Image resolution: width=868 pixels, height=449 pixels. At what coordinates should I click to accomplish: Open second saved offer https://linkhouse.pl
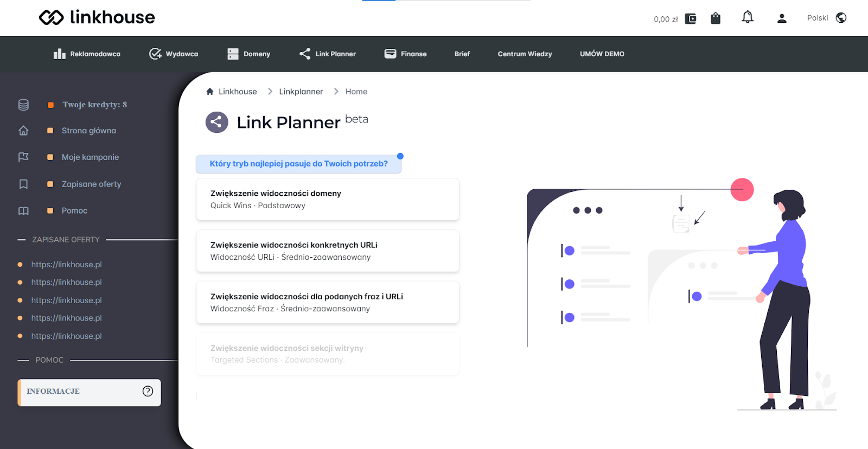coord(66,283)
